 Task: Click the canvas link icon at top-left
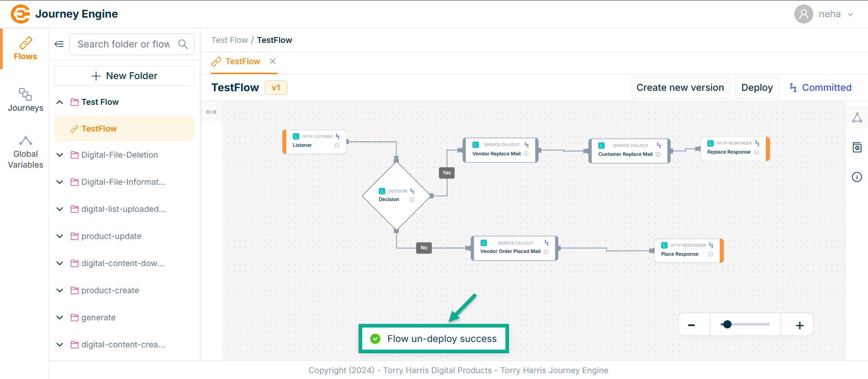click(211, 112)
